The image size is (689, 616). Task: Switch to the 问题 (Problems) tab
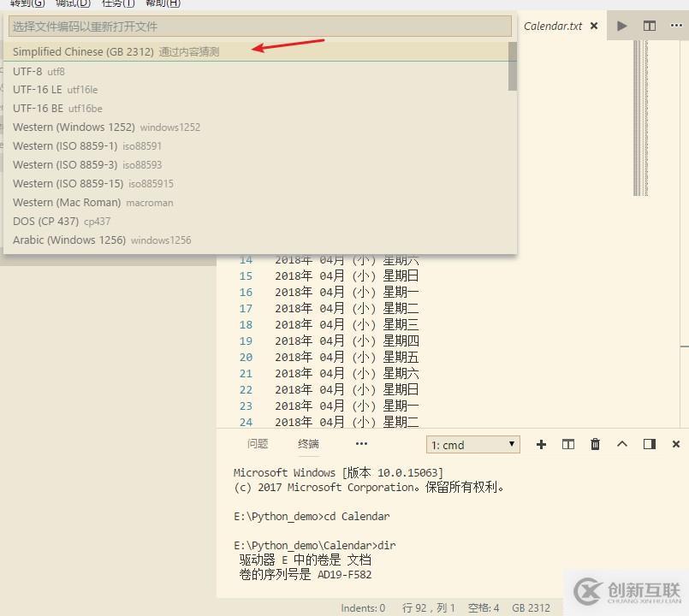(257, 443)
